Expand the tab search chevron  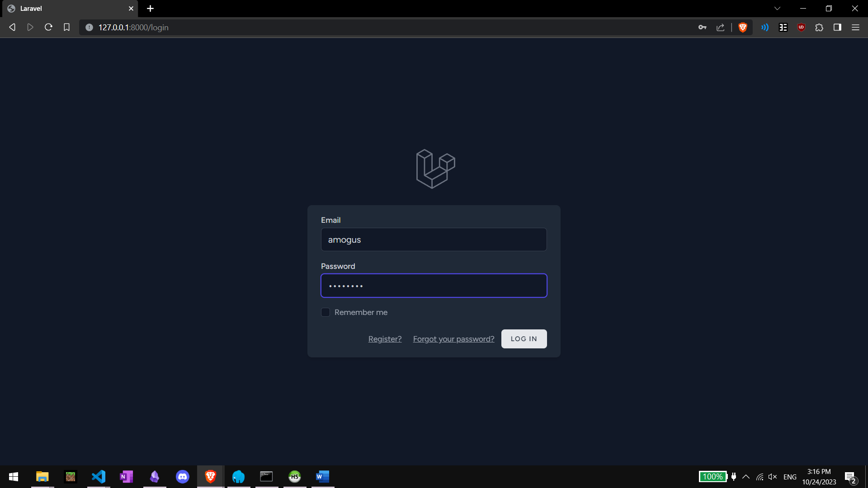coord(777,8)
